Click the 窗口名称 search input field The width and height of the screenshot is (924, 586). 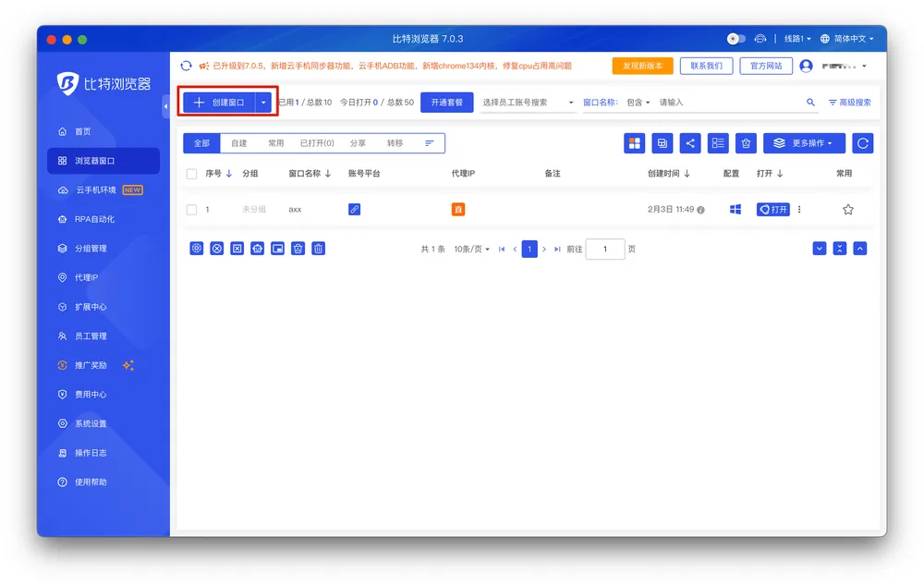[725, 103]
